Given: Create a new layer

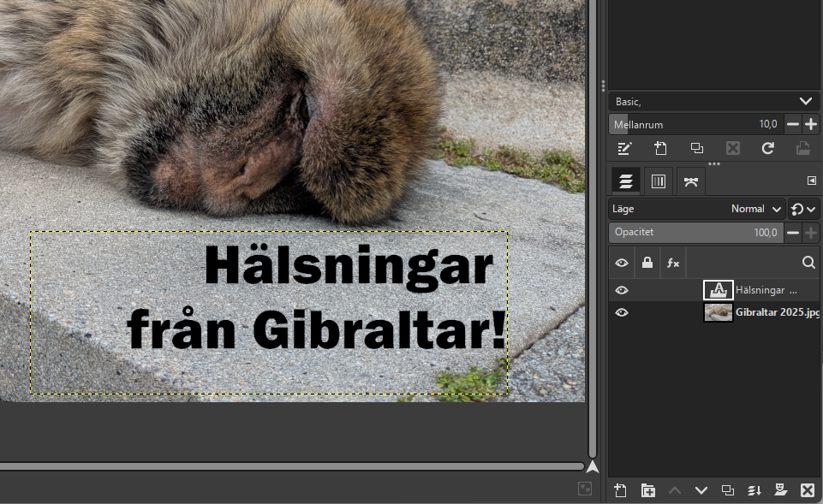Looking at the screenshot, I should [621, 490].
